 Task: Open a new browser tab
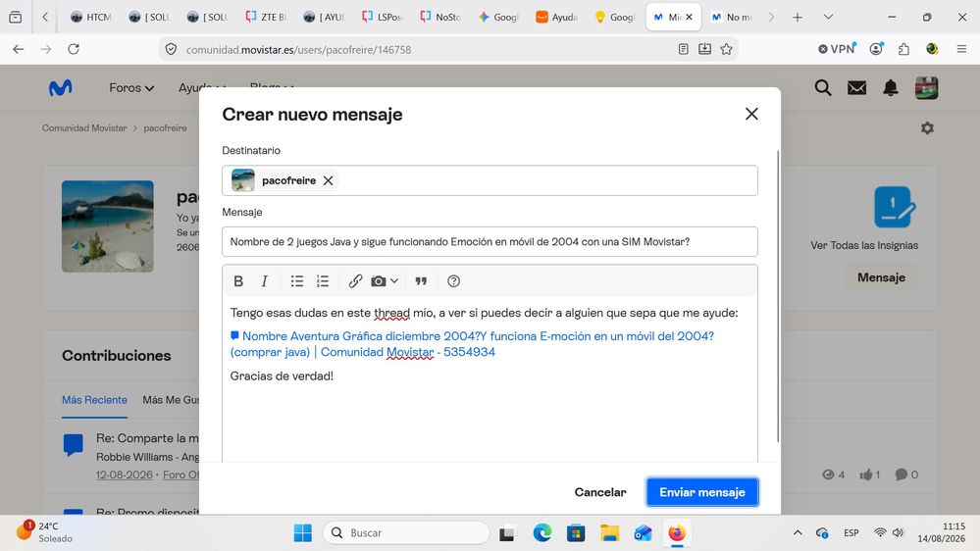[797, 17]
